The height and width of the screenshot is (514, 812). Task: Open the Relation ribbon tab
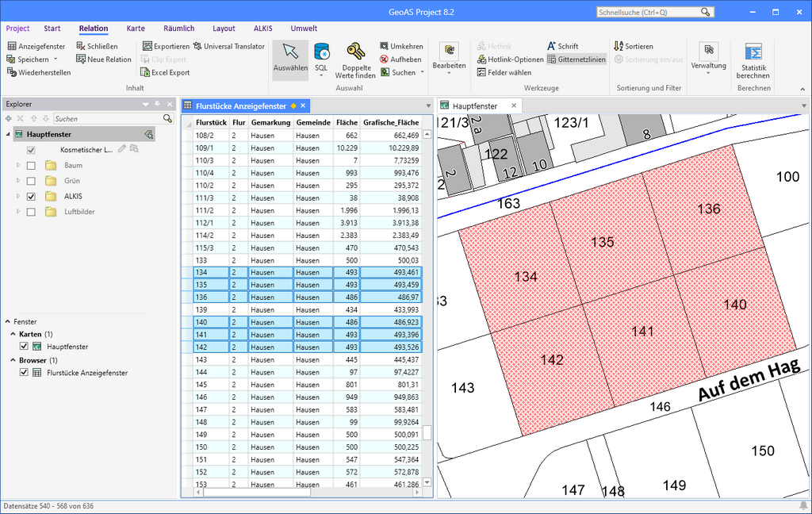tap(94, 29)
